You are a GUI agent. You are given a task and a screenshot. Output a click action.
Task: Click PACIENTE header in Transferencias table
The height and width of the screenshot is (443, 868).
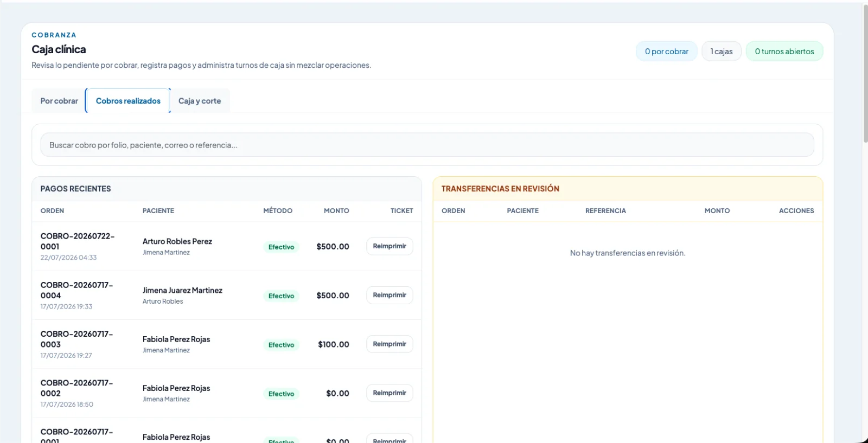523,210
